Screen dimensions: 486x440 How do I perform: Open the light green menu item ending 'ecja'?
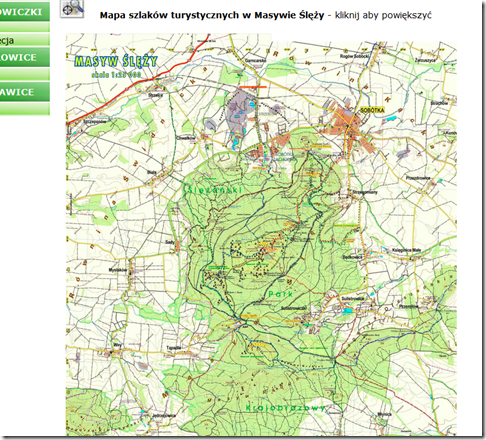[25, 40]
